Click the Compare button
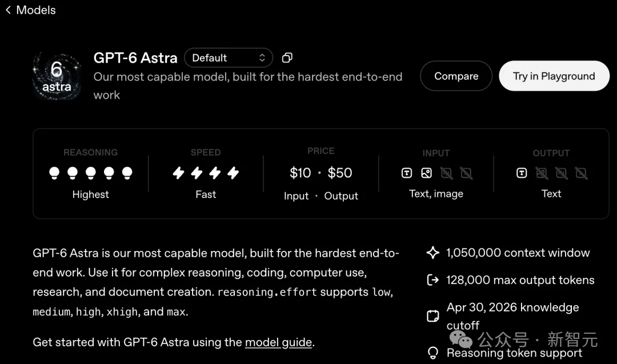This screenshot has height=364, width=617. [x=456, y=76]
